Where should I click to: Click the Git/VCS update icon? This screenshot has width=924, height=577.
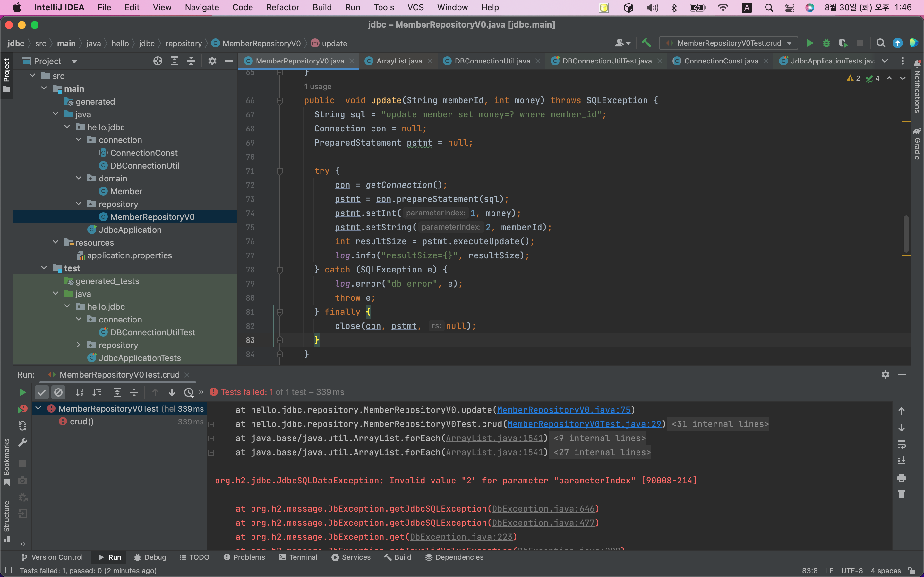coord(897,43)
